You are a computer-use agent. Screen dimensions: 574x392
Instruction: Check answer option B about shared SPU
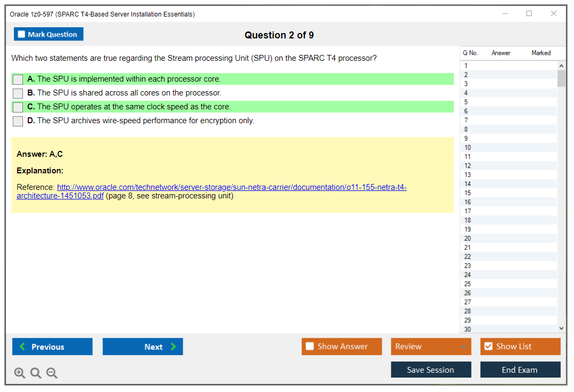pos(18,93)
